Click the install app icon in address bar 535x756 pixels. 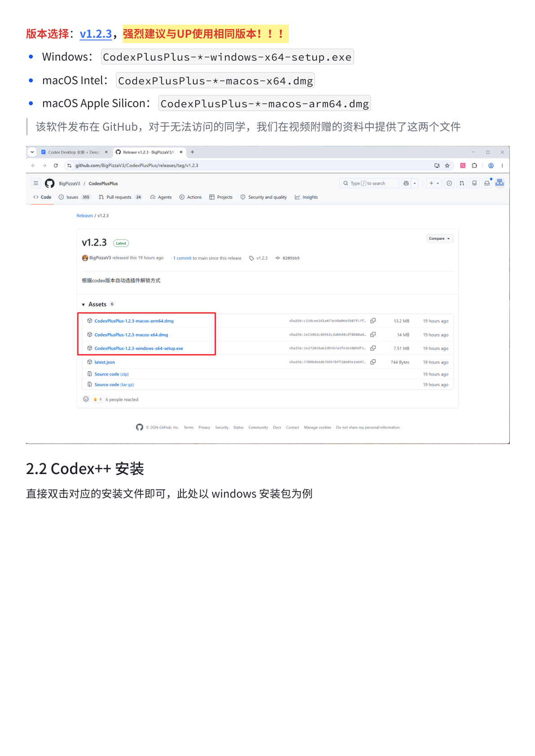click(437, 166)
